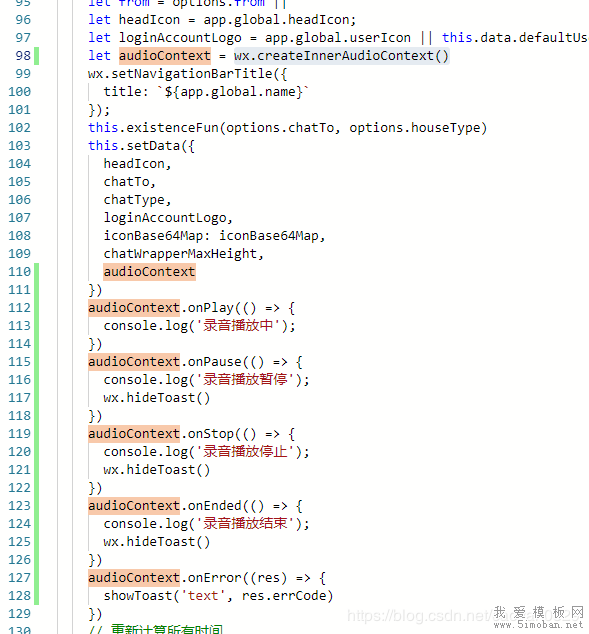Click showToast call on line 128

coord(138,596)
